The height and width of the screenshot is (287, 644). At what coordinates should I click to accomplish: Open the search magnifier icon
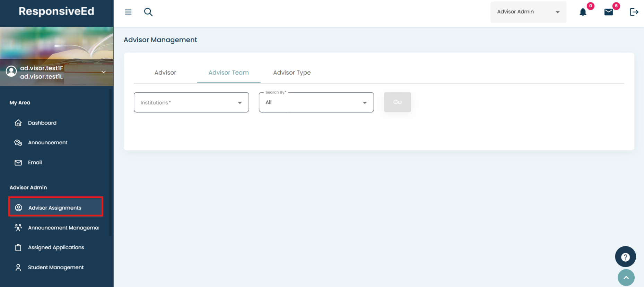148,12
